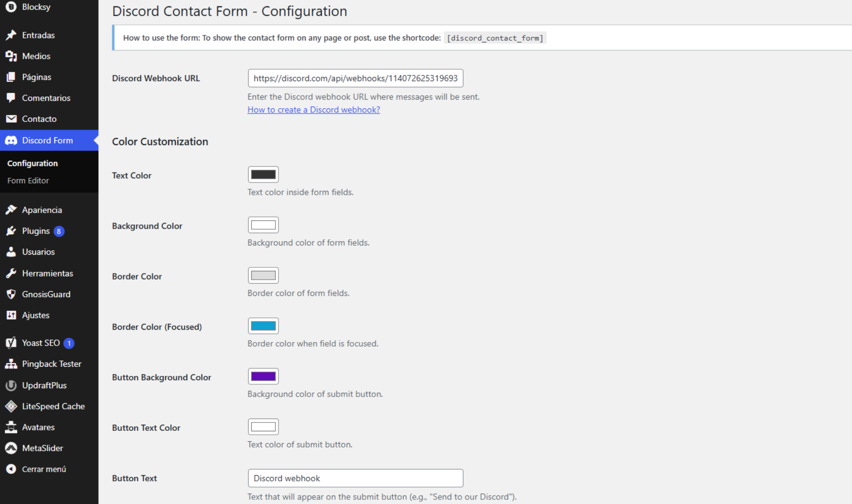Click the Apariencia paintbrush icon
The width and height of the screenshot is (852, 504).
click(11, 210)
